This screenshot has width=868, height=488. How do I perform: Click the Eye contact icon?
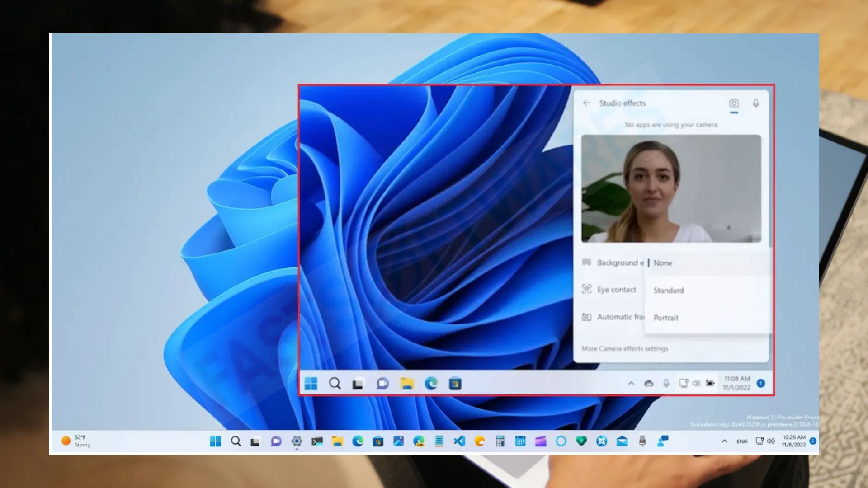(586, 289)
